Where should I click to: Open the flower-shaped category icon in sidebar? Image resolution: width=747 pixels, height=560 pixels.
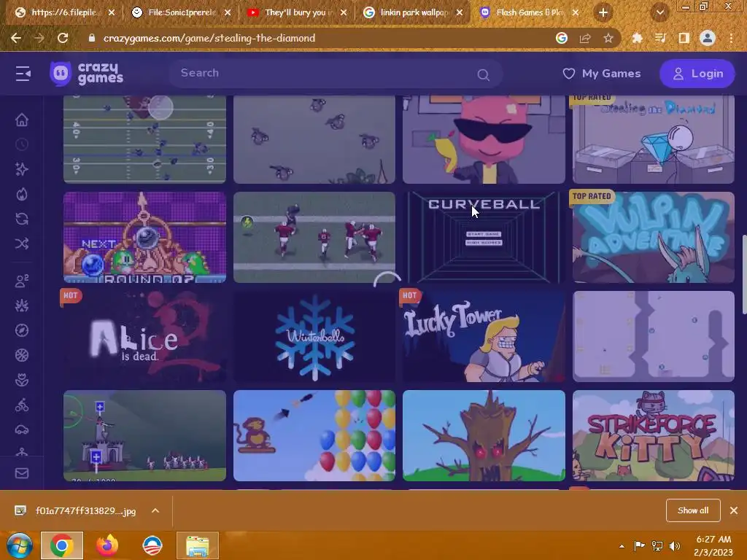[22, 380]
